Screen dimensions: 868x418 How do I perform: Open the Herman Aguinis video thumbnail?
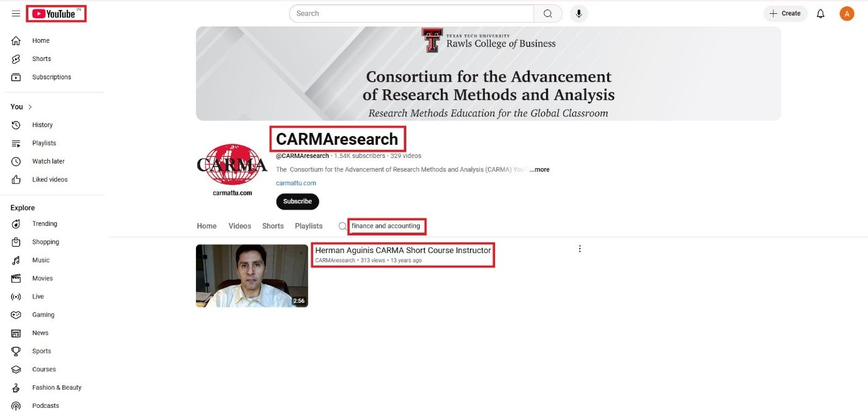click(252, 276)
